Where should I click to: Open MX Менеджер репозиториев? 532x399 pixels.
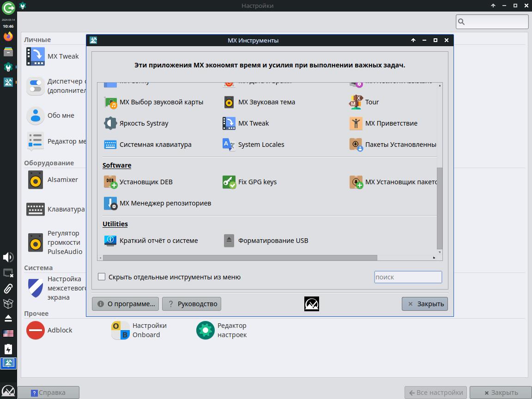[x=157, y=203]
